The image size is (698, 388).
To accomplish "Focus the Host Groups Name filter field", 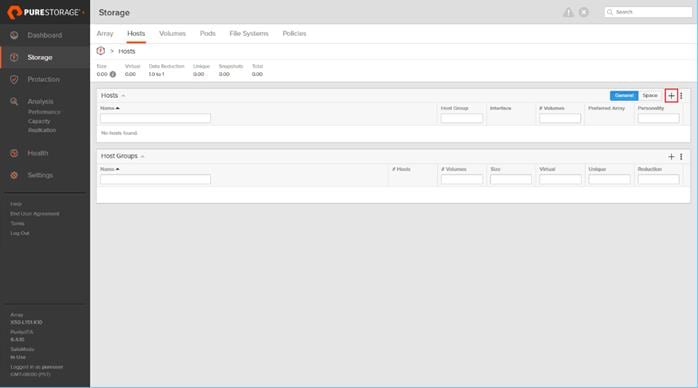I will pos(155,179).
